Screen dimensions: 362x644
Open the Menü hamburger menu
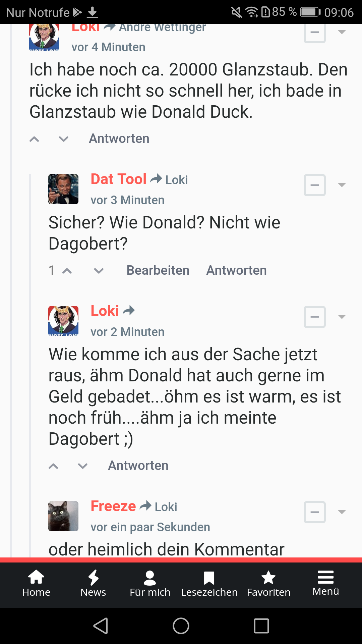click(x=325, y=583)
